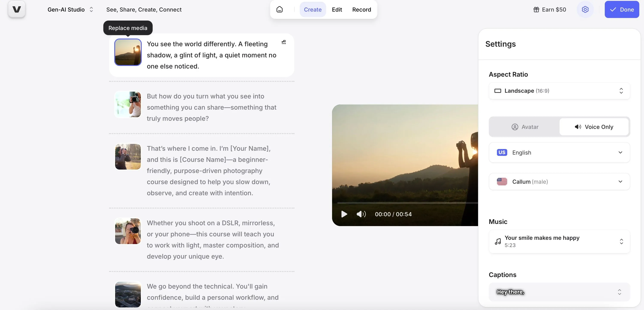
Task: Click the sunset thumbnail on the first scene
Action: click(x=128, y=52)
